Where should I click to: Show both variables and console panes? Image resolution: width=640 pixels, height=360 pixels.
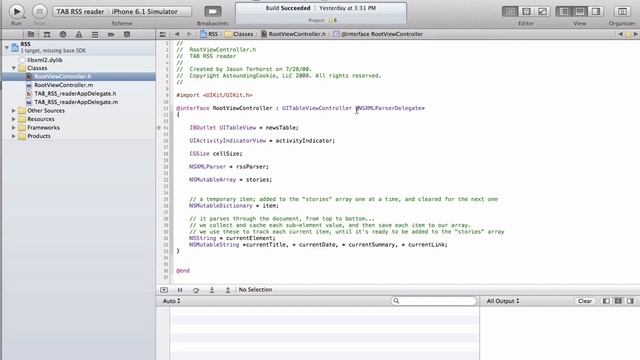pyautogui.click(x=618, y=301)
